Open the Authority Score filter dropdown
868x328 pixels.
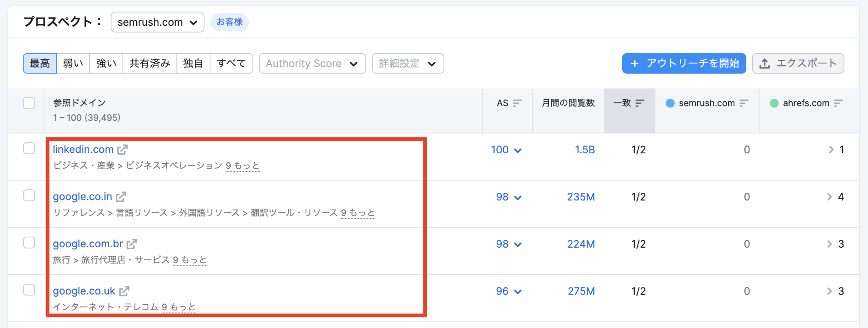[x=312, y=64]
